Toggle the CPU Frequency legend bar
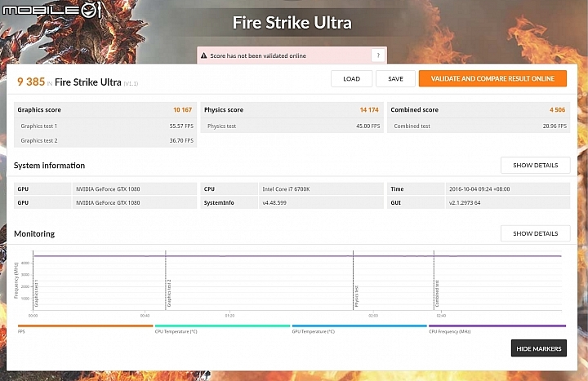The image size is (588, 381). click(x=497, y=326)
